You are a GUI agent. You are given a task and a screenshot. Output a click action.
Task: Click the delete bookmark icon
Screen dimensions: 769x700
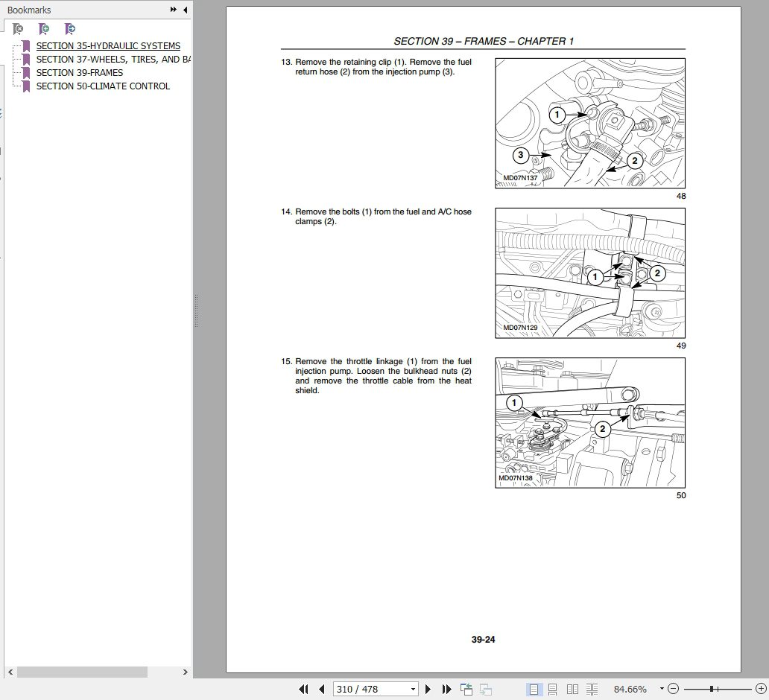18,28
